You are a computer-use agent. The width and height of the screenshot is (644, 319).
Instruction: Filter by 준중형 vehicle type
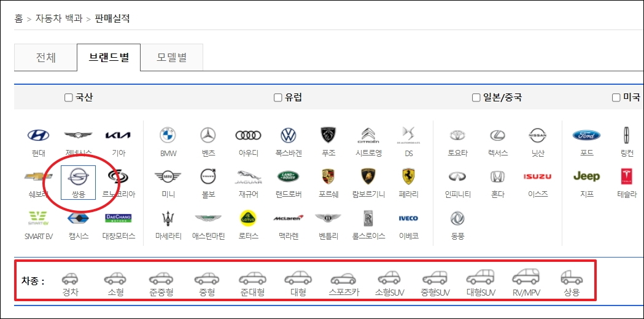(x=161, y=284)
